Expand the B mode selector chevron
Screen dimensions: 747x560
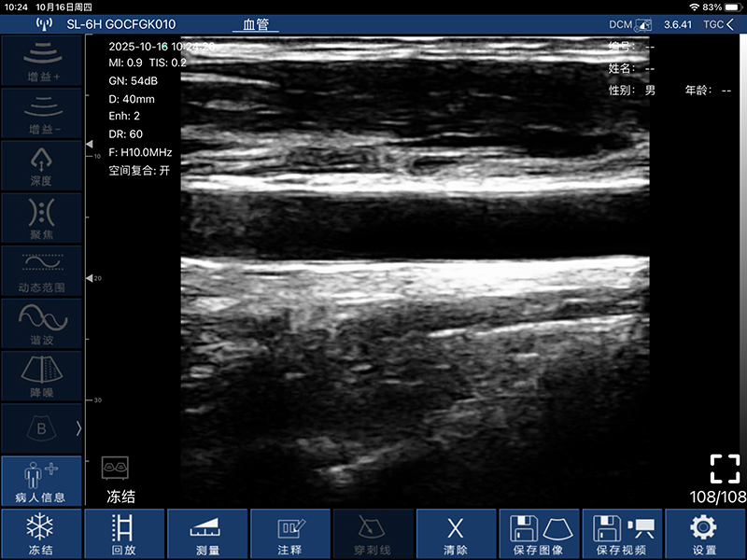(x=78, y=427)
